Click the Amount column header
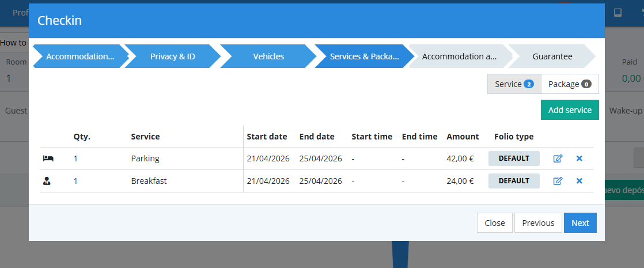This screenshot has height=268, width=644. [x=463, y=137]
